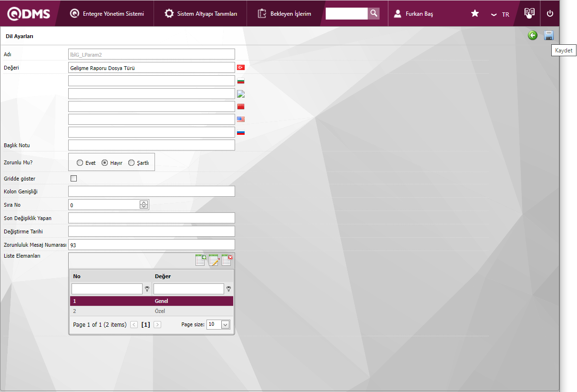Click the add list item icon

pyautogui.click(x=201, y=260)
